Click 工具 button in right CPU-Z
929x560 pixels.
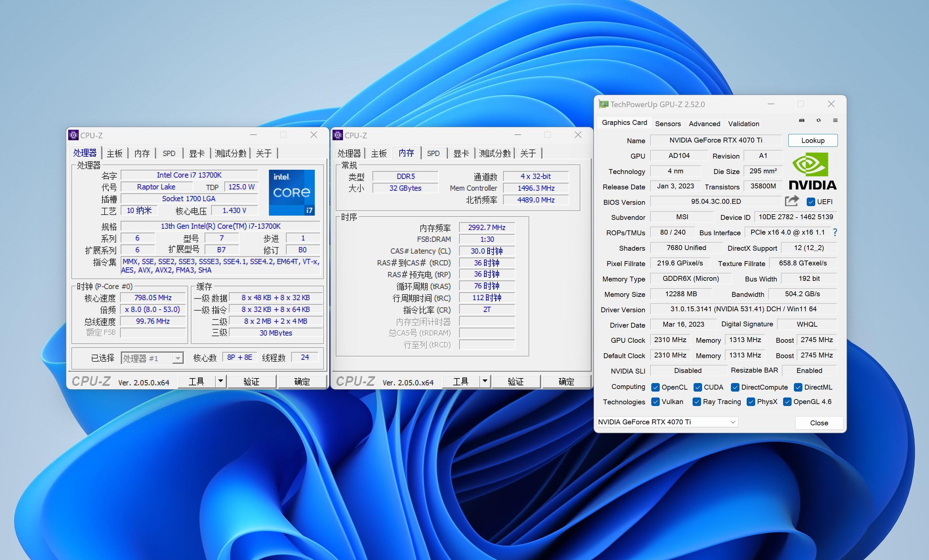click(x=461, y=381)
